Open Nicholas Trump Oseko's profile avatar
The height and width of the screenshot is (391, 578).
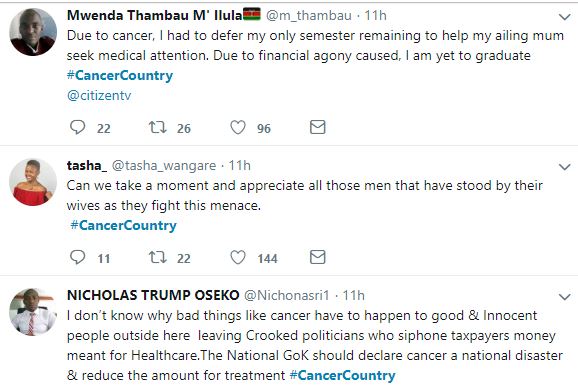(33, 312)
